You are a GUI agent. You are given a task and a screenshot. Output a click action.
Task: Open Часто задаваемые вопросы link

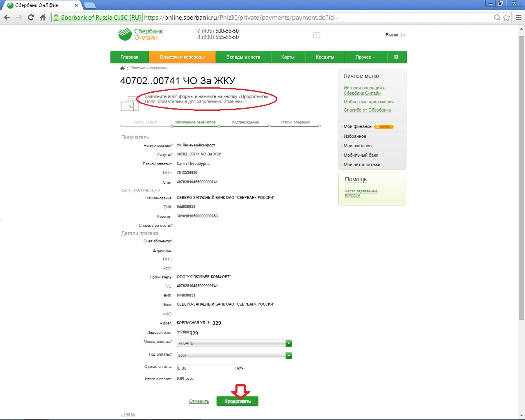coord(361,193)
